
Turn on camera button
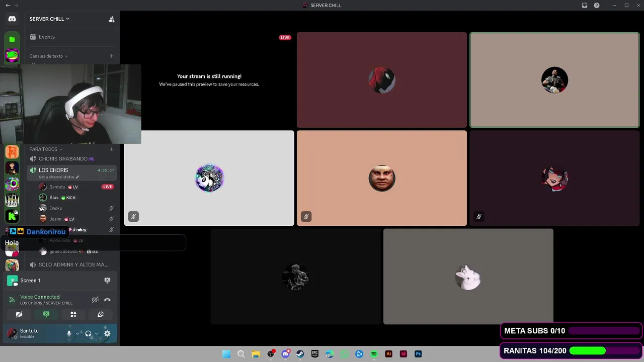tap(19, 314)
